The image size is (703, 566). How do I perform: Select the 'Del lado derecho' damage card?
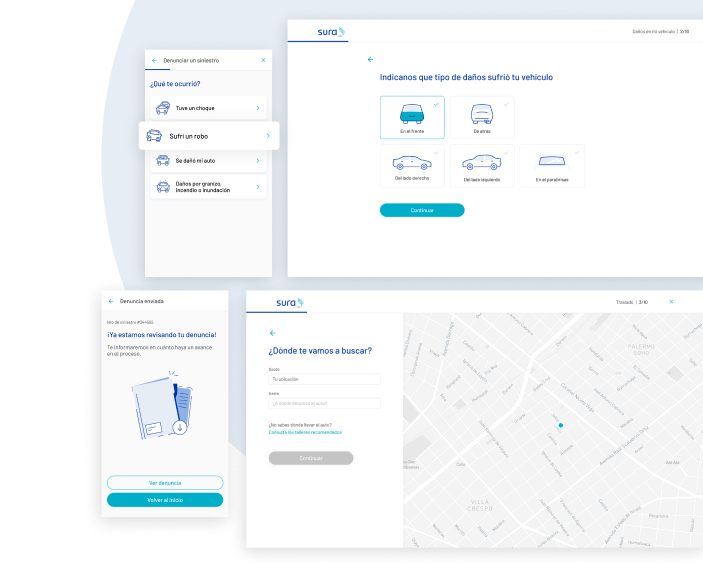point(412,166)
